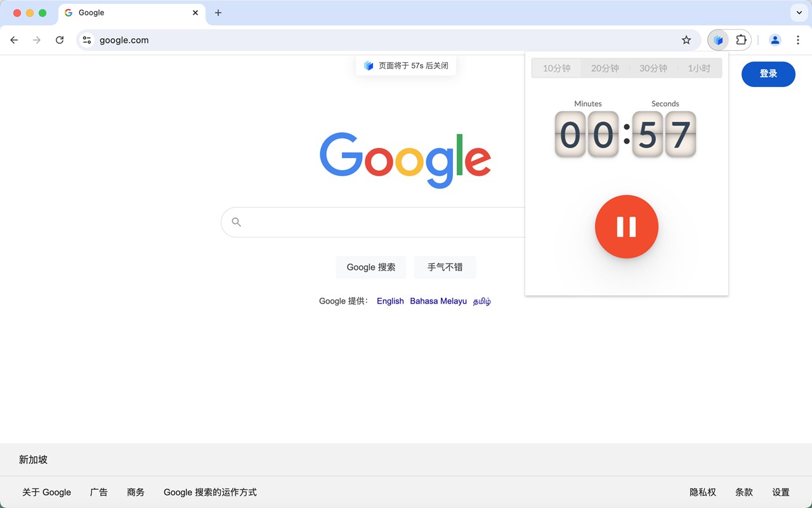
Task: Click the Seconds label
Action: click(x=665, y=104)
